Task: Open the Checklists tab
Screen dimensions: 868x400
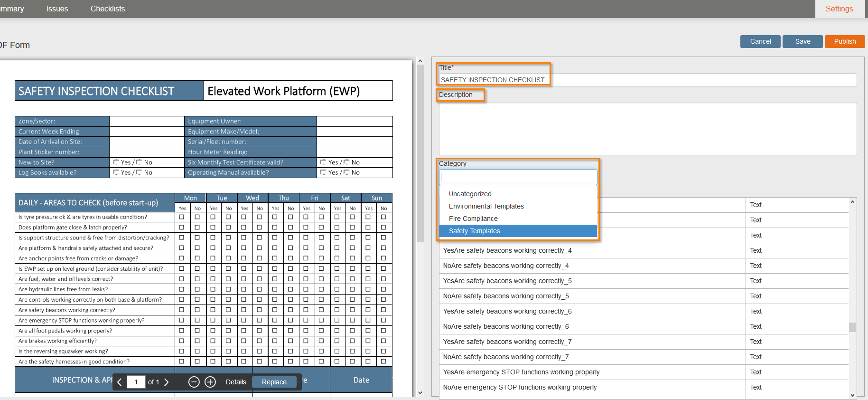Action: pos(108,9)
